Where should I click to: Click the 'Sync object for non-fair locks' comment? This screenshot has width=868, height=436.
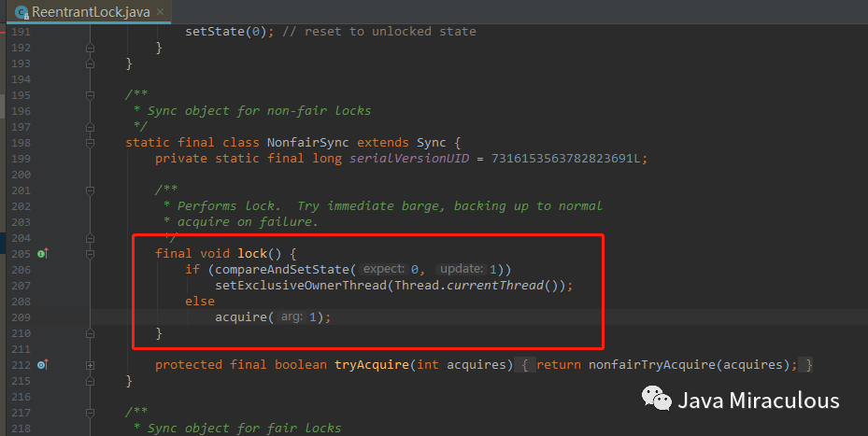[x=259, y=111]
